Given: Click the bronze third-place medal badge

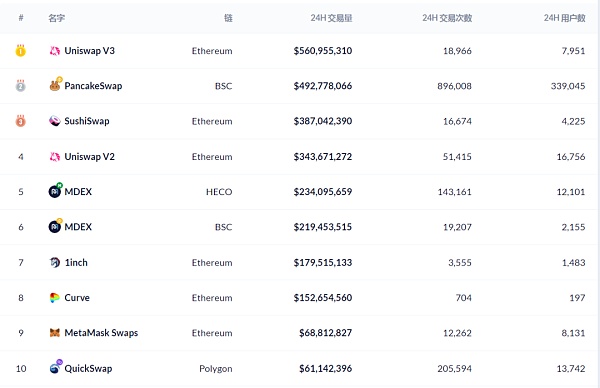Looking at the screenshot, I should [x=21, y=121].
